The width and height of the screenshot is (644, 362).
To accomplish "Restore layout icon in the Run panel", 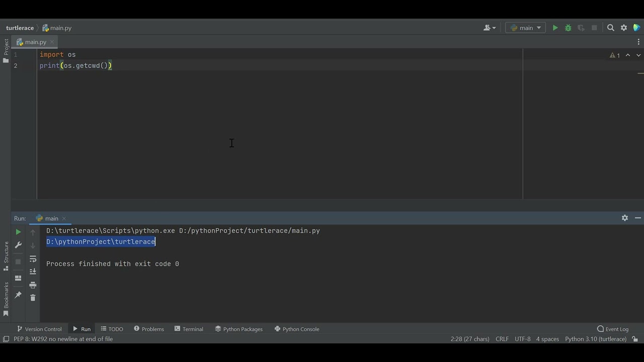I will (x=18, y=278).
